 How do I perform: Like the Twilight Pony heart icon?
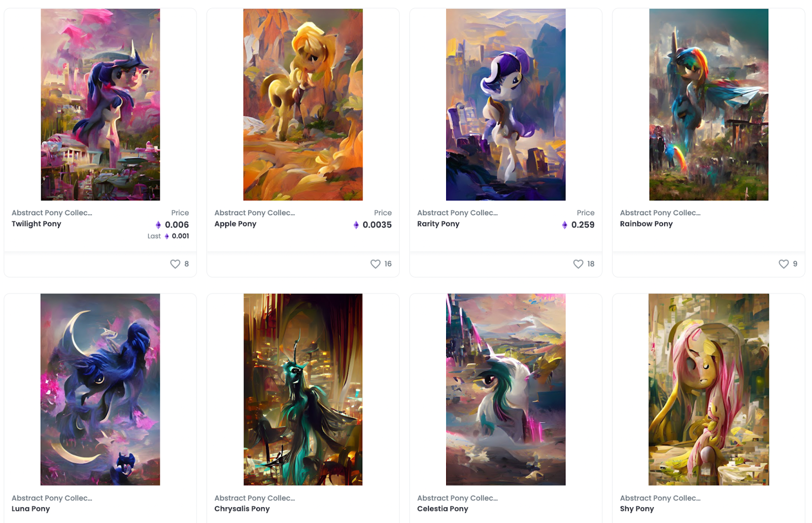point(175,264)
